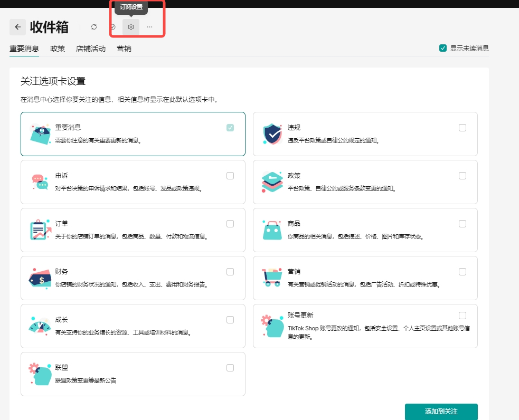Click the 营销 shopping cart icon
Viewport: 519px width, 420px height.
point(272,278)
